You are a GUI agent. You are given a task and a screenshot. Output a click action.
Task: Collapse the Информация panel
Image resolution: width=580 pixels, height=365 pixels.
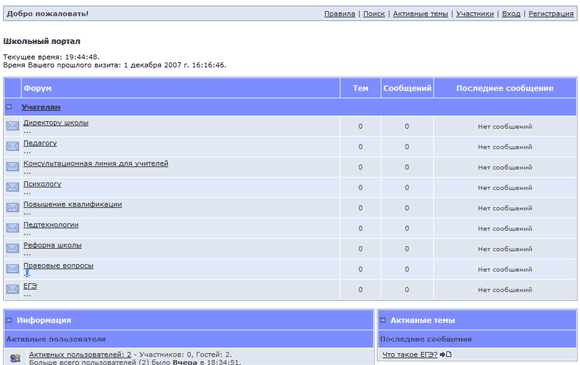pos(9,320)
